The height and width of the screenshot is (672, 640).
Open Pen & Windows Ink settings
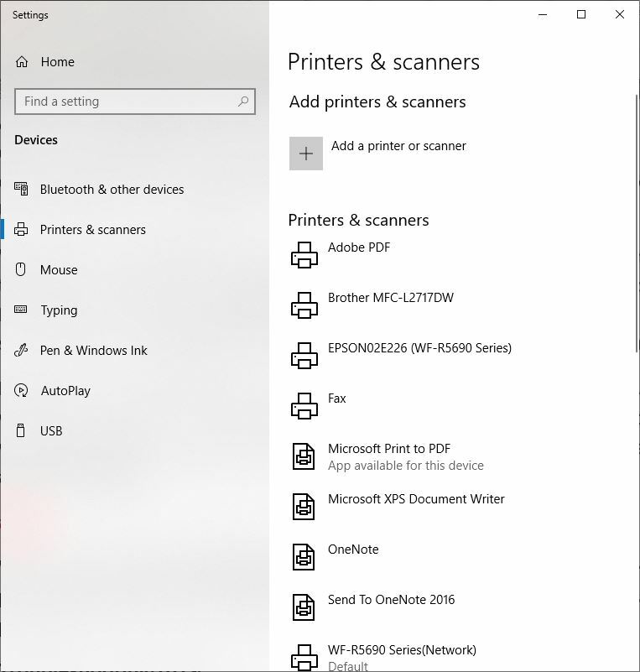(93, 351)
